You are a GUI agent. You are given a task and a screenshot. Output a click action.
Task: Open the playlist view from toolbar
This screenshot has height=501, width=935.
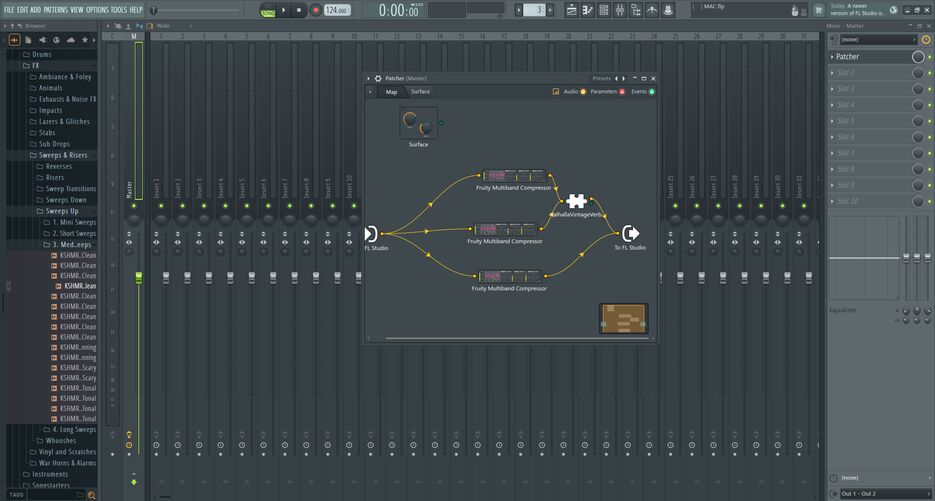click(572, 10)
